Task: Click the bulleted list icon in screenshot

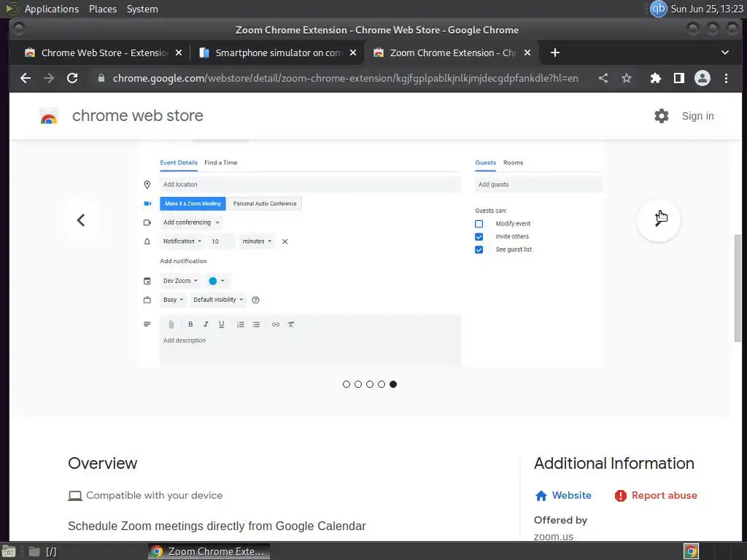Action: (x=256, y=324)
